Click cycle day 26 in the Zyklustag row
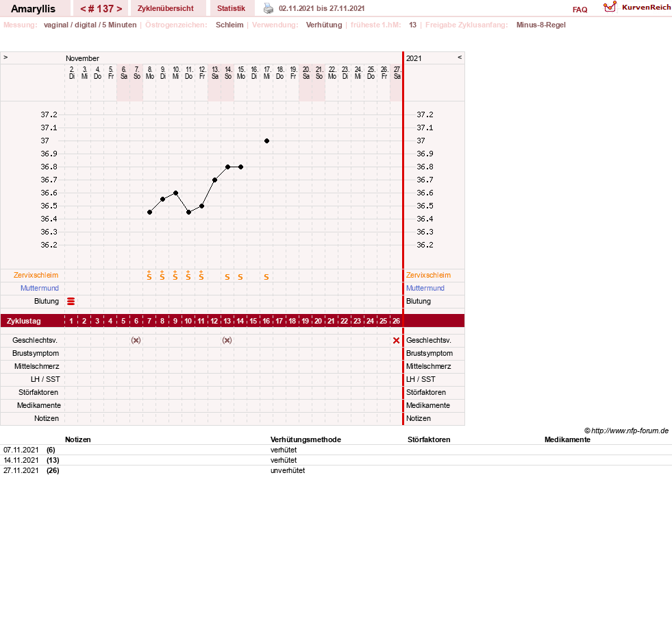The height and width of the screenshot is (617, 672). pos(396,321)
